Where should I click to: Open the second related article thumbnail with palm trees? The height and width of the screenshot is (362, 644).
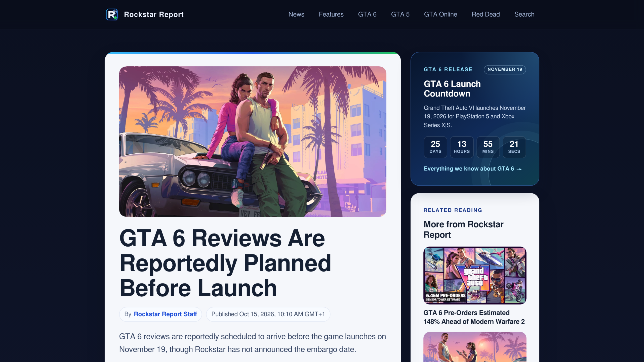(475, 347)
